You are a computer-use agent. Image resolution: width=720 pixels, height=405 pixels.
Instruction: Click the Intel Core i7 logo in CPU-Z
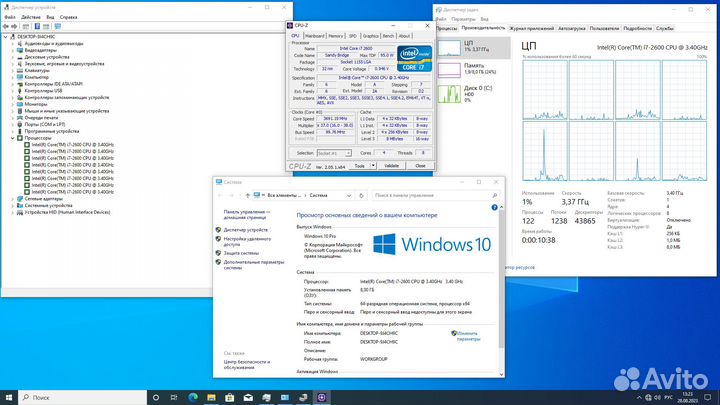(414, 58)
